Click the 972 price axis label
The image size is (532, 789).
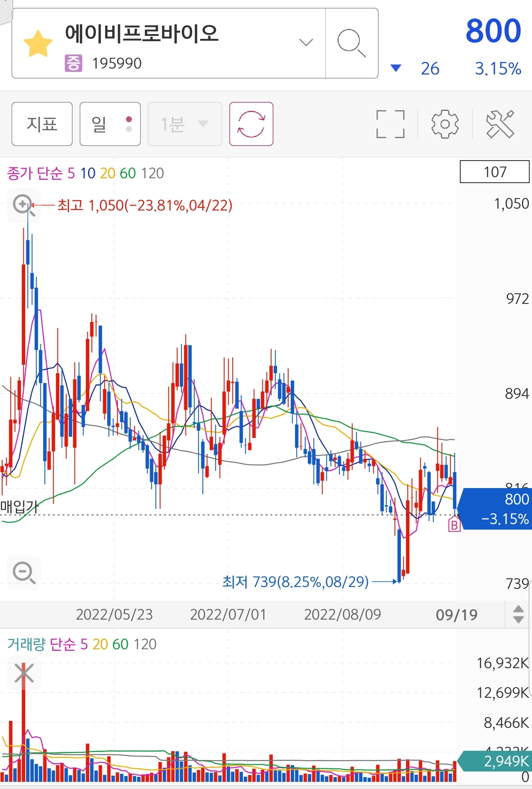[518, 299]
